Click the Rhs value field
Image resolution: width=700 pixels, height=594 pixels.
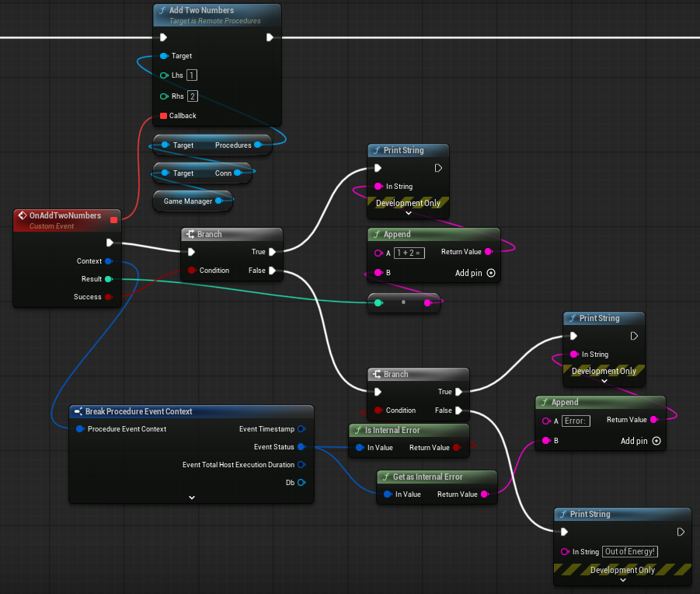tap(192, 96)
